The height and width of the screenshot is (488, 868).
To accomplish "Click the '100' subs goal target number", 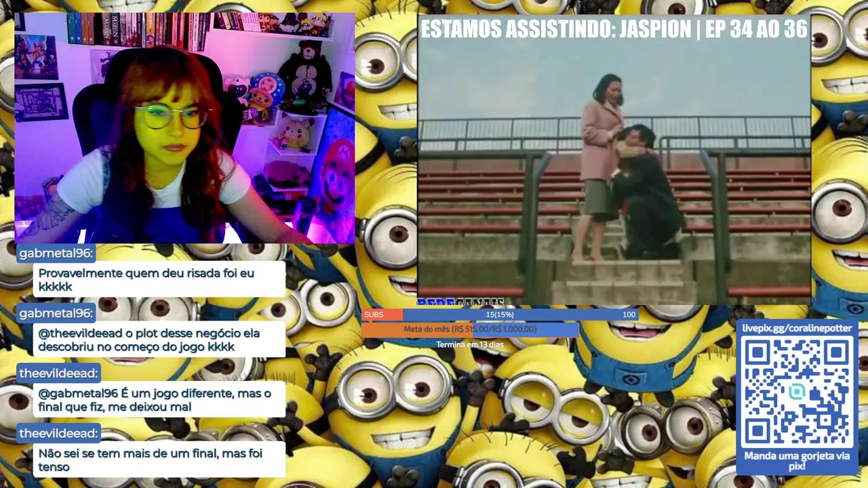I will click(x=629, y=314).
